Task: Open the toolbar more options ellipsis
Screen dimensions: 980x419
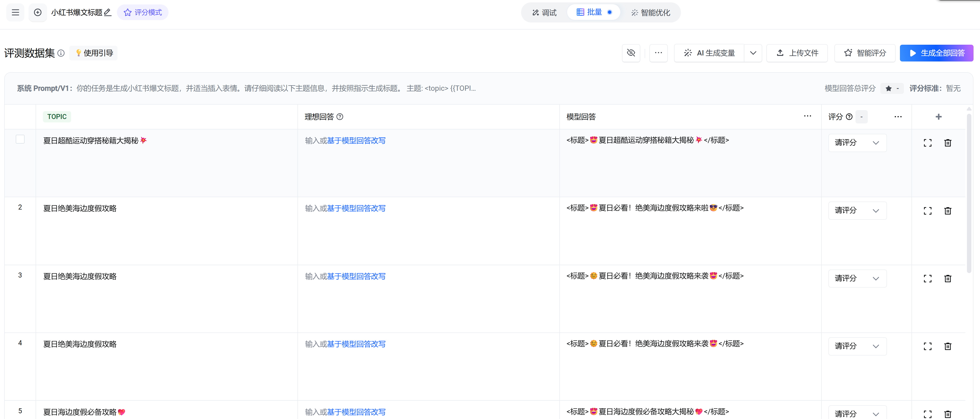Action: pyautogui.click(x=658, y=53)
